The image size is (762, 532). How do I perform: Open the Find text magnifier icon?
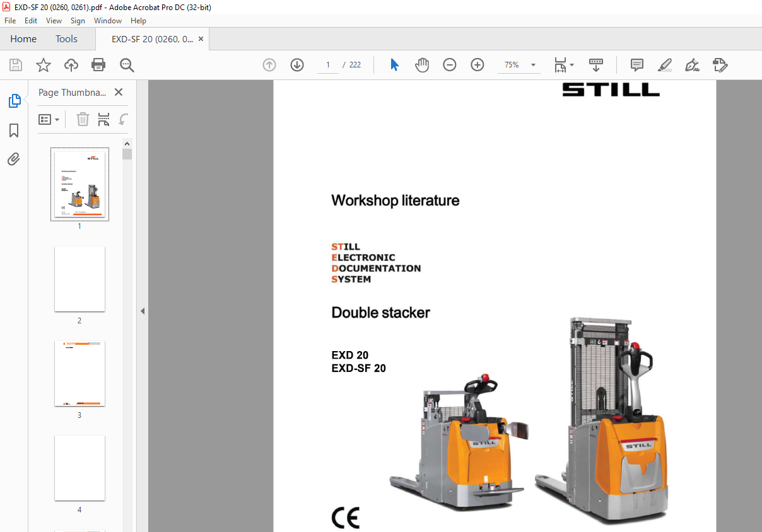coord(127,65)
